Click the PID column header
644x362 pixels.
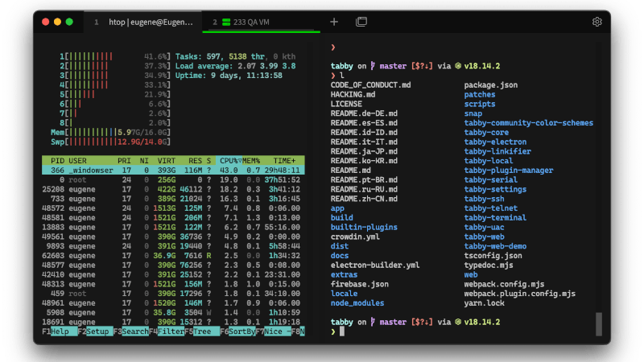point(56,160)
